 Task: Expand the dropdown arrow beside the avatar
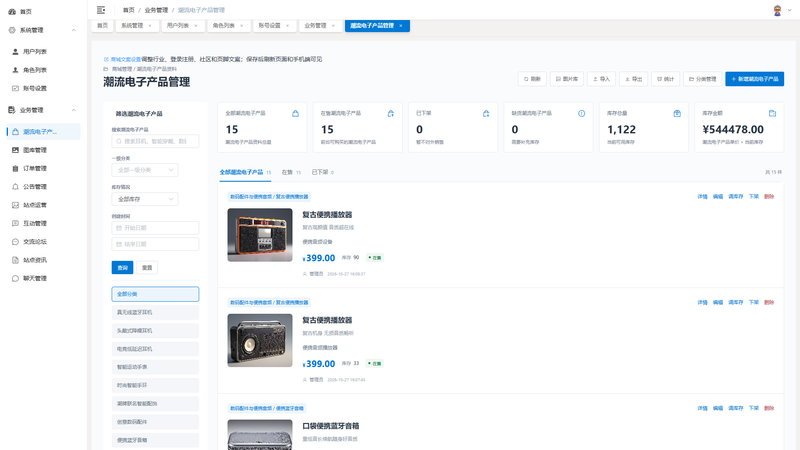(x=790, y=10)
